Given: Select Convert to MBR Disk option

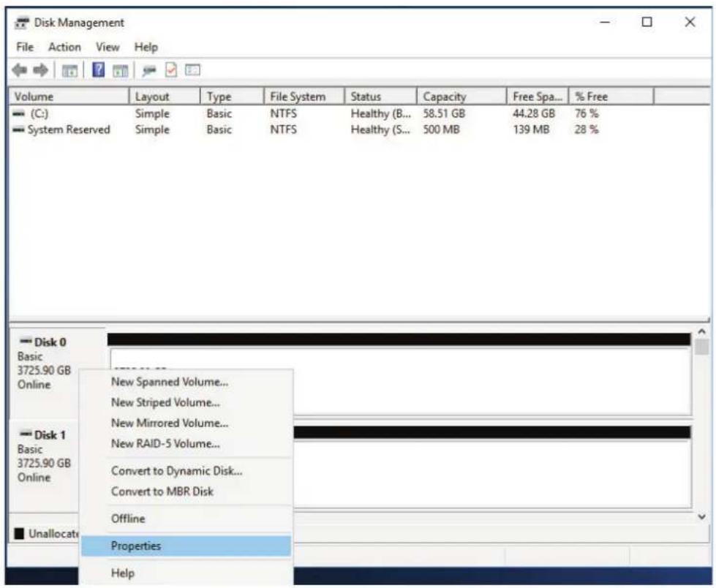Looking at the screenshot, I should pyautogui.click(x=186, y=491).
